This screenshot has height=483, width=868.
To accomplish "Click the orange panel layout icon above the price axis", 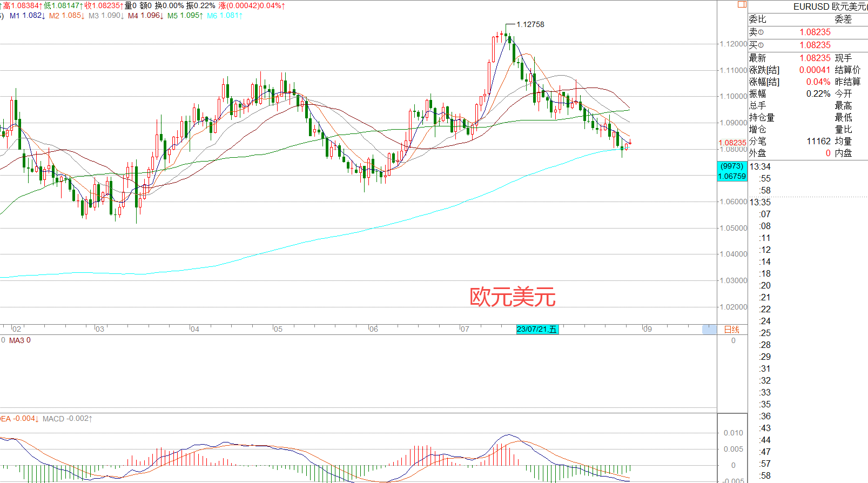I will pyautogui.click(x=742, y=4).
